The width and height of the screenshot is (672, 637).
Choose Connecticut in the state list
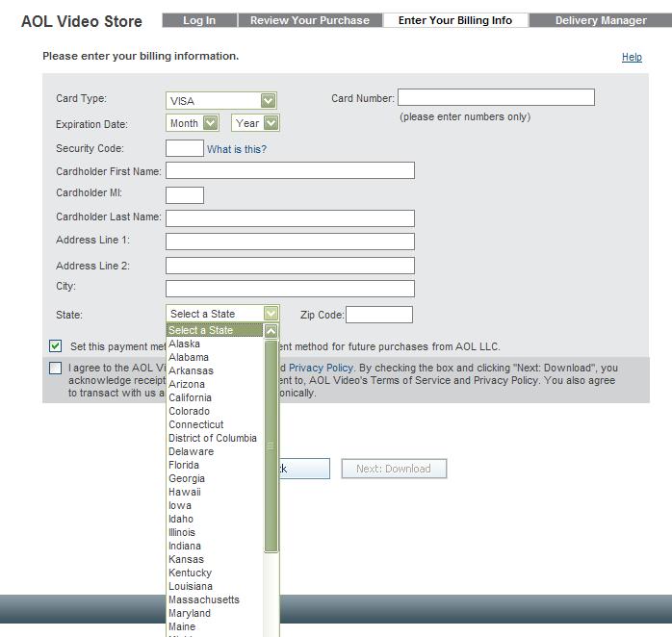(215, 424)
